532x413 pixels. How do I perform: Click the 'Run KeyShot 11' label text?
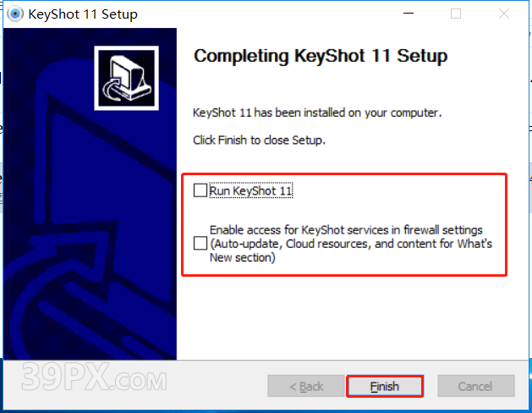tap(250, 190)
